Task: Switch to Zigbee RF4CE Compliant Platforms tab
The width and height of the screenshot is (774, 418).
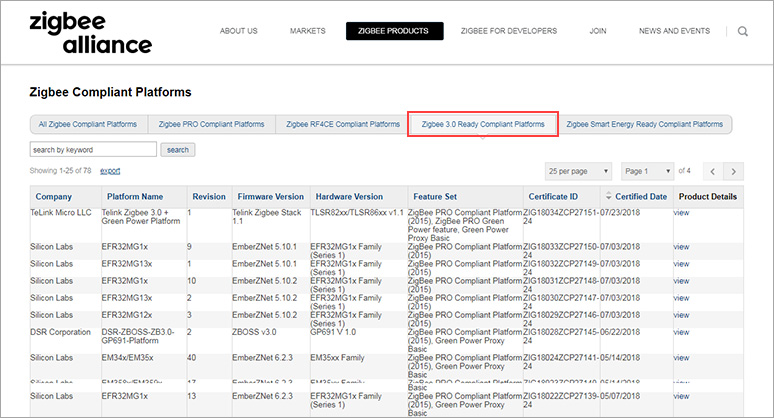Action: click(x=343, y=124)
